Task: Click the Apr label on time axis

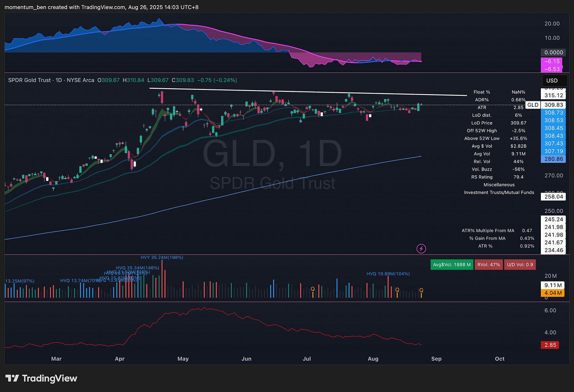Action: pos(119,359)
